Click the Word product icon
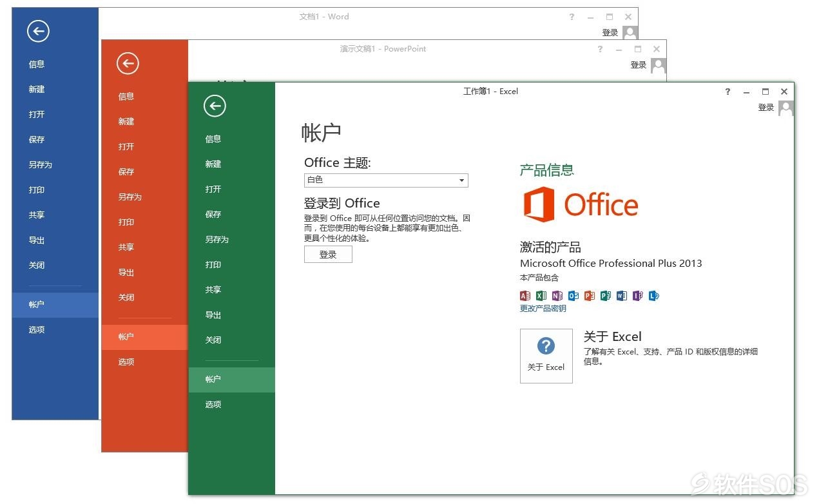Image resolution: width=819 pixels, height=504 pixels. click(x=622, y=296)
